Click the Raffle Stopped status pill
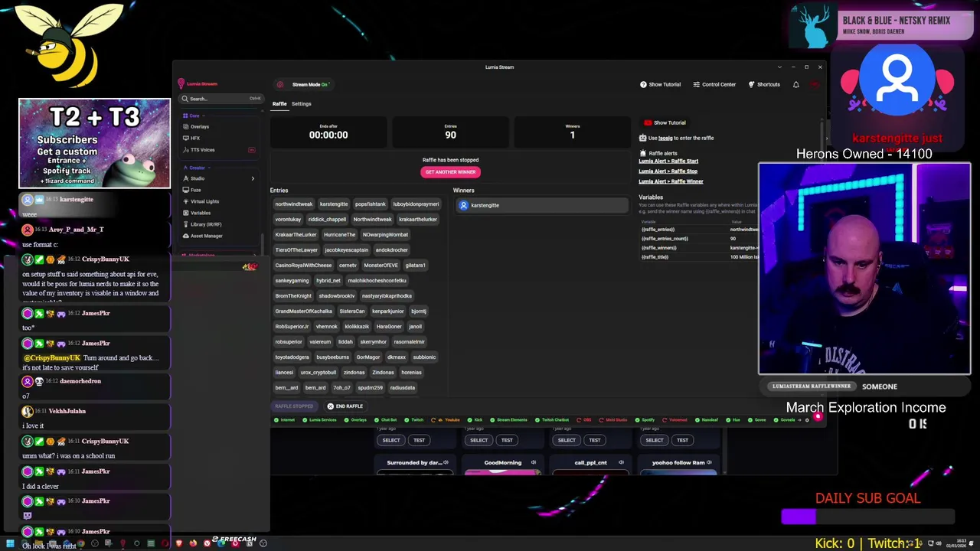 click(294, 406)
